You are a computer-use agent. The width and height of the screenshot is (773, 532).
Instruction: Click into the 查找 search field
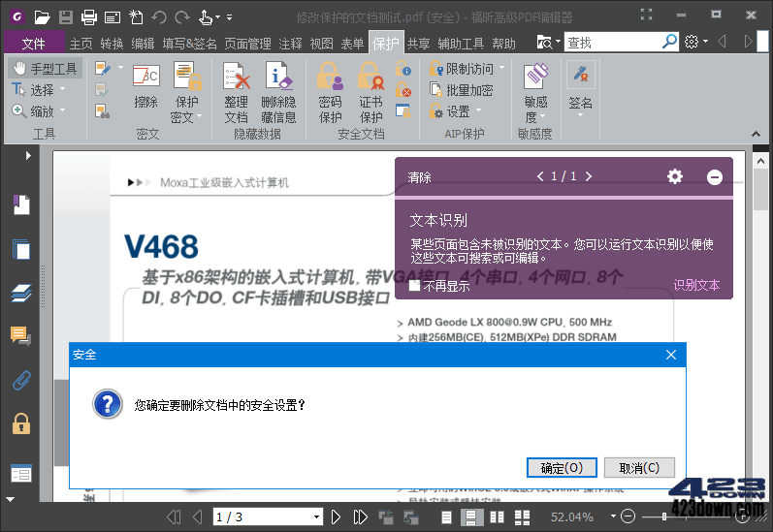pyautogui.click(x=613, y=42)
